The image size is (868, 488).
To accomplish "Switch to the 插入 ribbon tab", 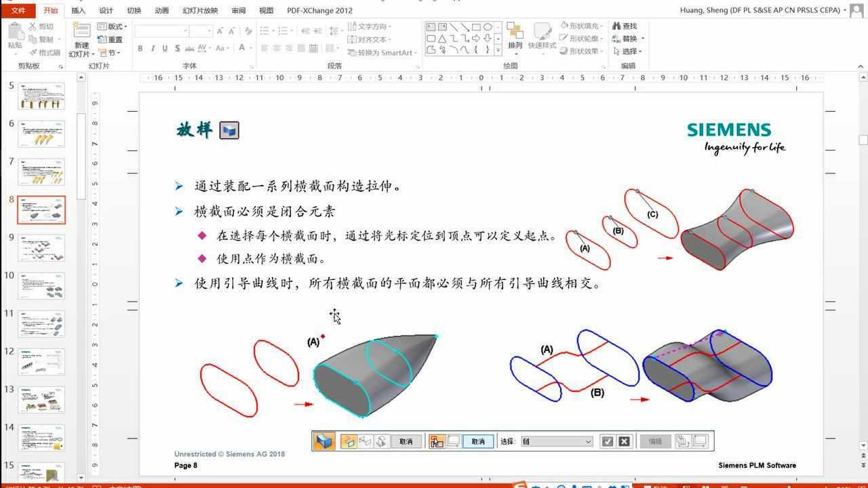I will (x=77, y=10).
